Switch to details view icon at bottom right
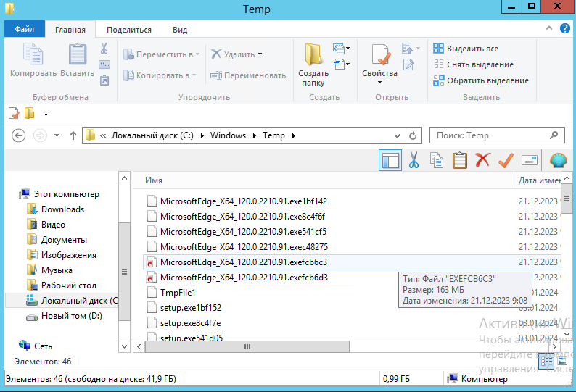The width and height of the screenshot is (576, 392). pos(546,362)
